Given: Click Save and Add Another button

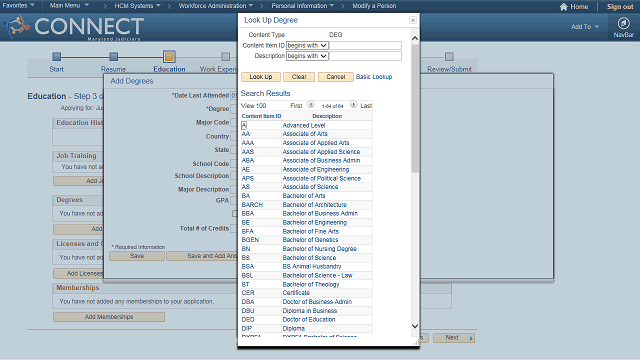Looking at the screenshot, I should point(202,256).
